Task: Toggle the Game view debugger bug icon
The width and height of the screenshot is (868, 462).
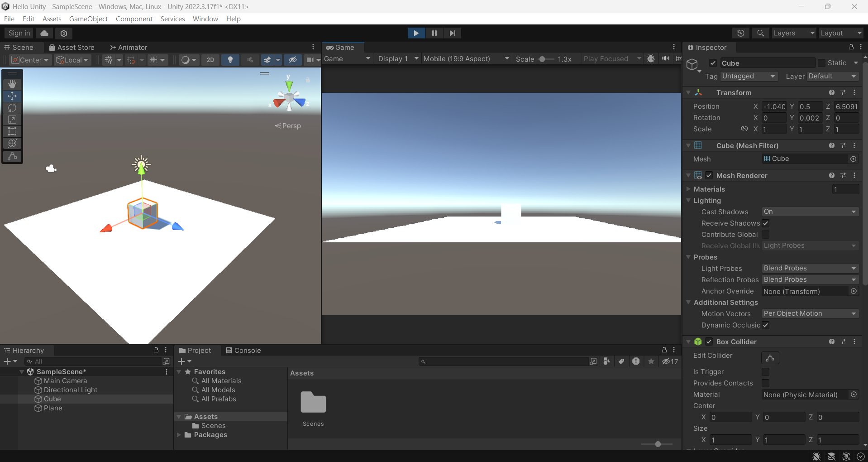Action: pyautogui.click(x=651, y=59)
